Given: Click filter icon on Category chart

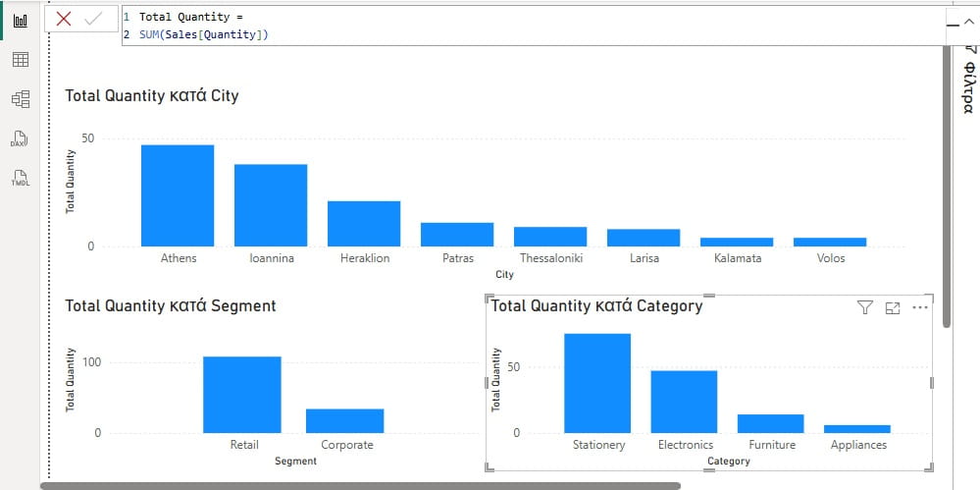Looking at the screenshot, I should [x=864, y=307].
